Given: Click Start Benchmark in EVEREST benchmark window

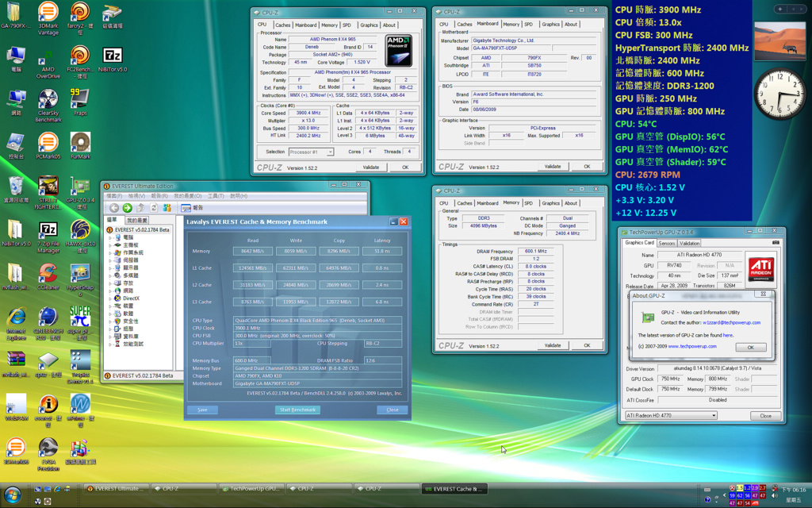Looking at the screenshot, I should point(298,410).
